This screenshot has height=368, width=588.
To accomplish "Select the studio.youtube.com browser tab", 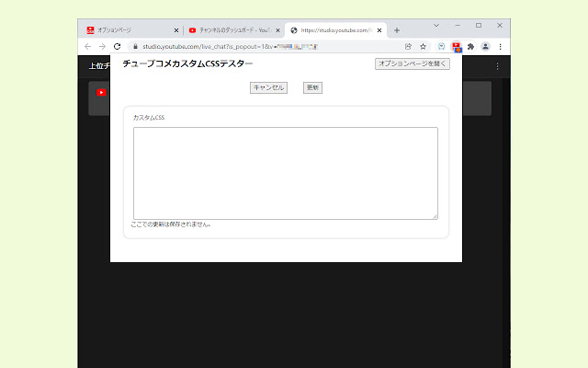I will pyautogui.click(x=334, y=30).
